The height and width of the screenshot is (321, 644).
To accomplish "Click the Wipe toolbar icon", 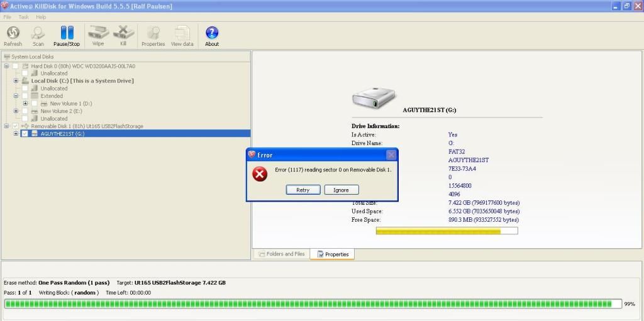I will (x=98, y=33).
